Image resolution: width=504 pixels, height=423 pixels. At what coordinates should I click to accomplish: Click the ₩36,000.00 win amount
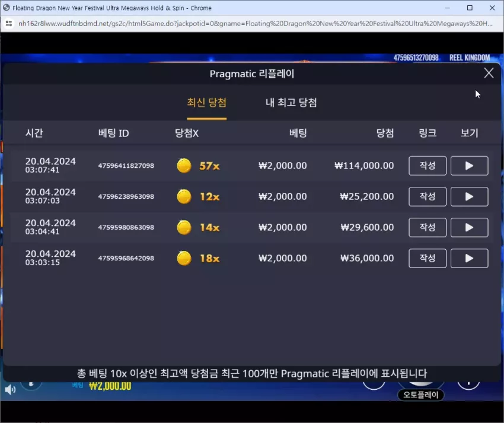(x=367, y=258)
